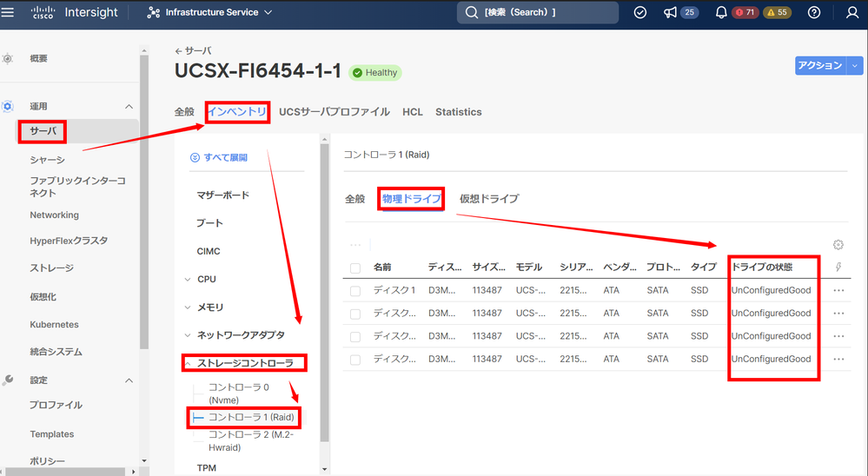Open Kubernetes in the sidebar

point(54,324)
